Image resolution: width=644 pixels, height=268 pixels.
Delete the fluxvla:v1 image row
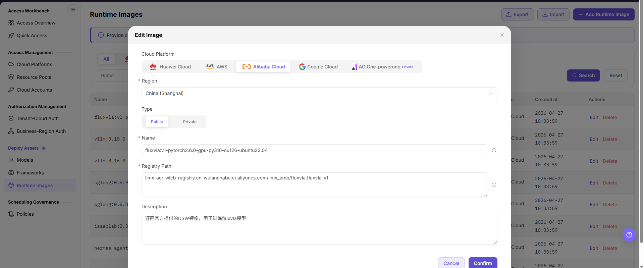point(610,117)
